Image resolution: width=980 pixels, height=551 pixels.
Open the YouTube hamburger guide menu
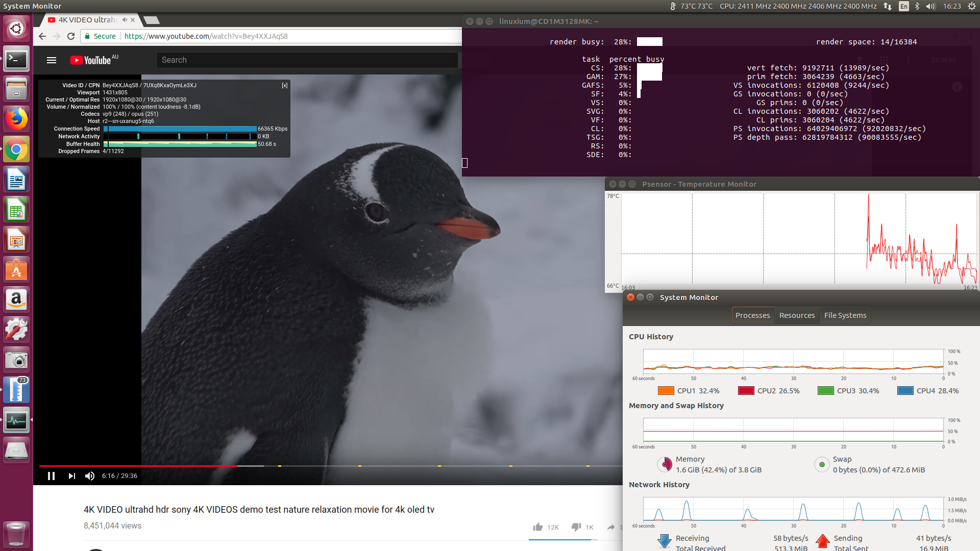tap(52, 60)
